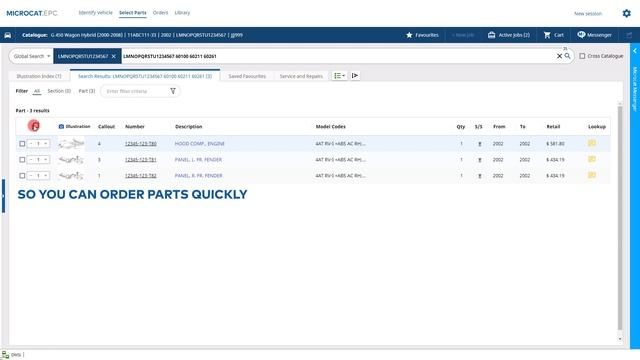Filter results by All

click(x=37, y=91)
